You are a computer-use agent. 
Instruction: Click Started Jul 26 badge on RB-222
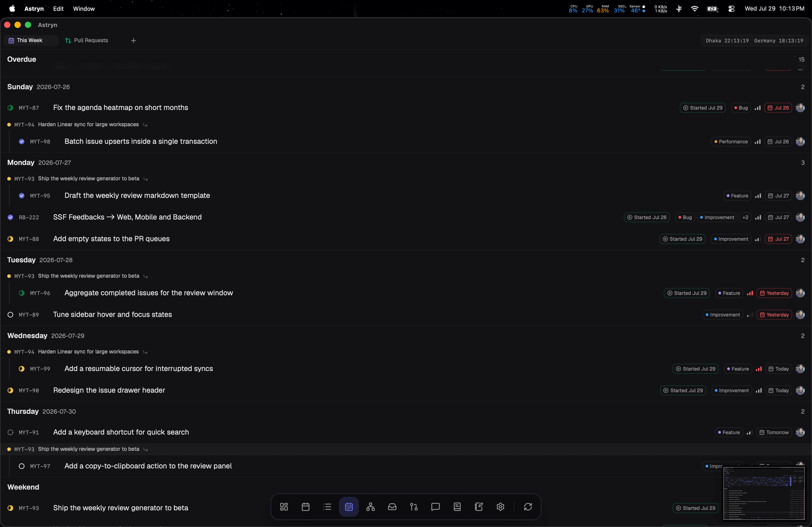(647, 218)
